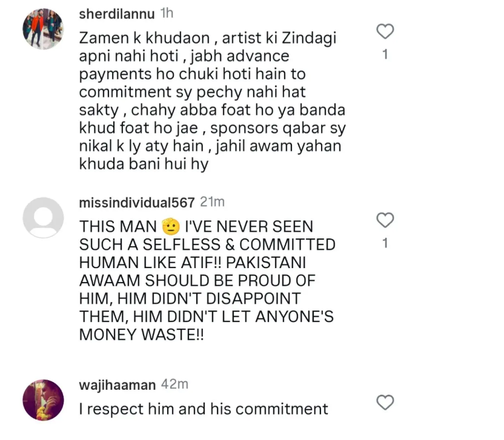Open missindividual567's default grey avatar
504x440 pixels.
point(43,218)
